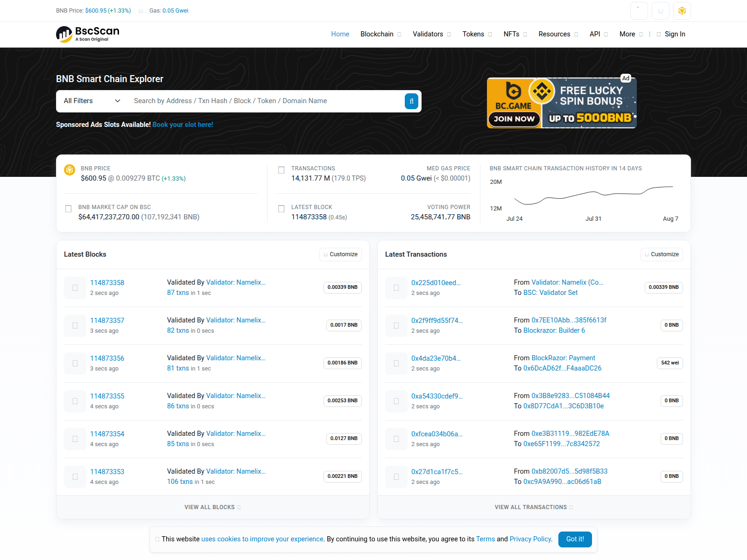This screenshot has width=747, height=560.
Task: Click block icon for block 114873356
Action: pyautogui.click(x=75, y=364)
